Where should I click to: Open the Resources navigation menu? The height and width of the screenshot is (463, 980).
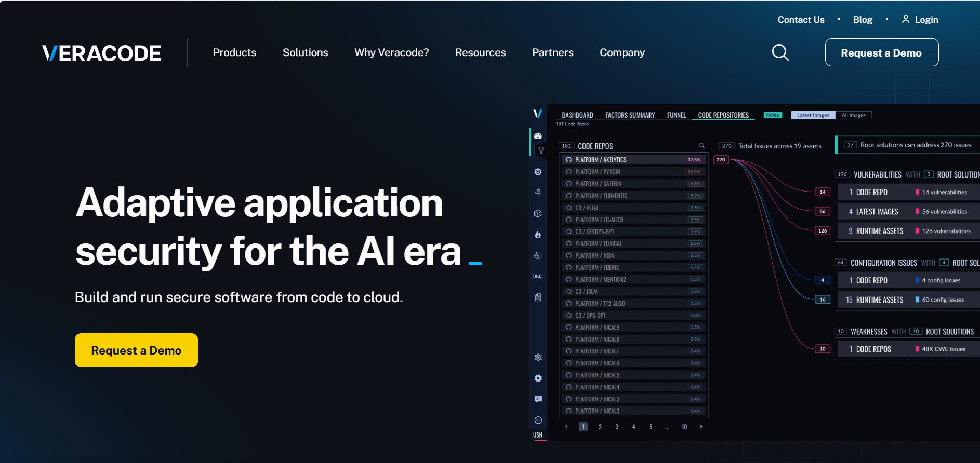point(480,52)
